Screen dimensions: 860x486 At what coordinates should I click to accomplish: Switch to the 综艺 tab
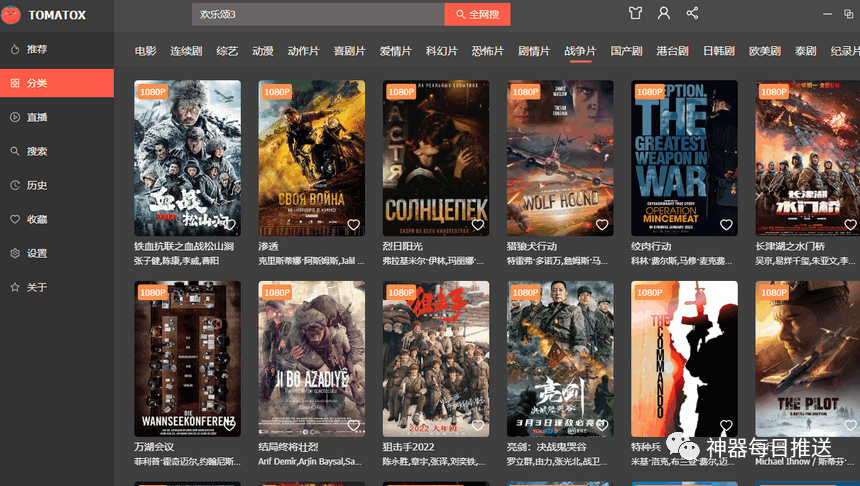coord(227,51)
